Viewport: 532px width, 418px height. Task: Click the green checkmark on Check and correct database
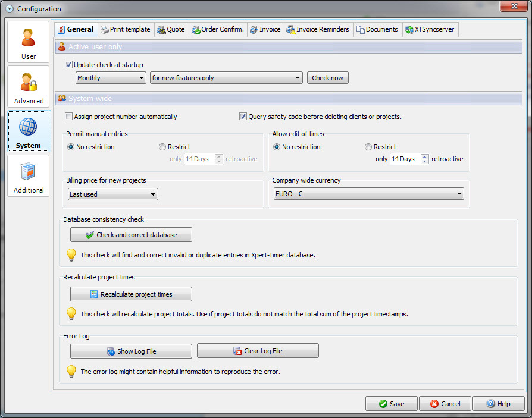[90, 235]
